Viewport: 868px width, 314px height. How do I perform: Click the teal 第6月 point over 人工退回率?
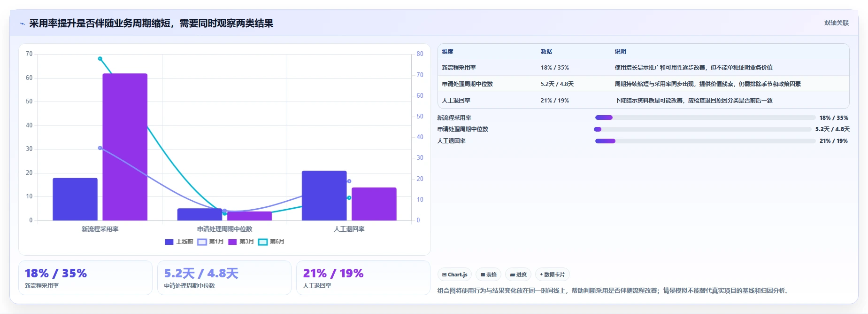[x=349, y=198]
